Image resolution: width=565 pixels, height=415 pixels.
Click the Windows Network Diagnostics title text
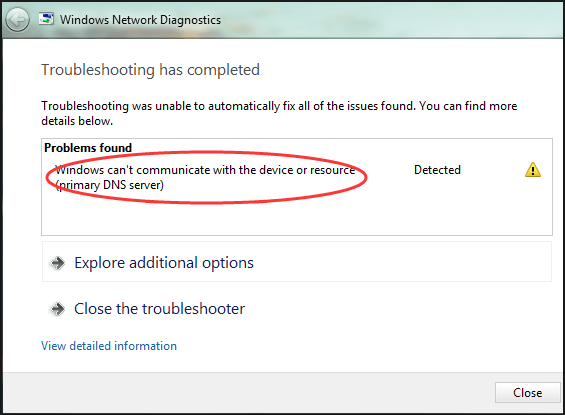(x=140, y=20)
